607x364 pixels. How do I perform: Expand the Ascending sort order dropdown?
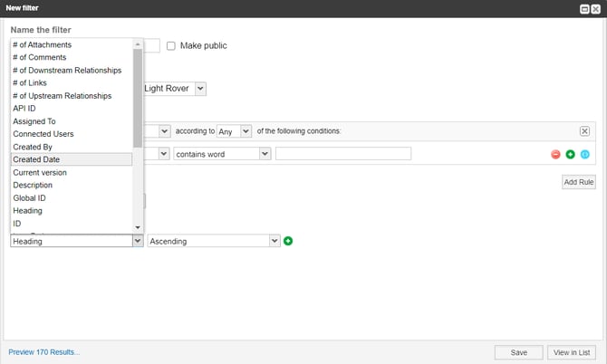click(214, 241)
